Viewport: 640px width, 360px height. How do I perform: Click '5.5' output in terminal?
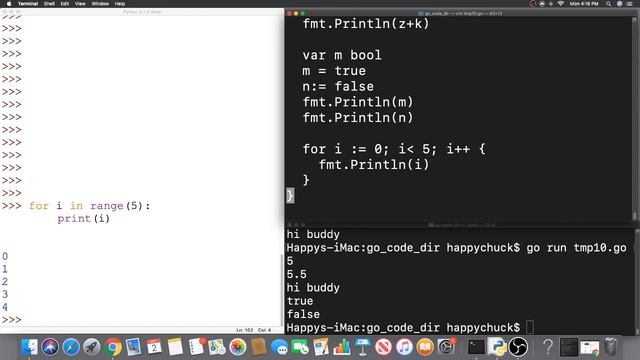(297, 274)
